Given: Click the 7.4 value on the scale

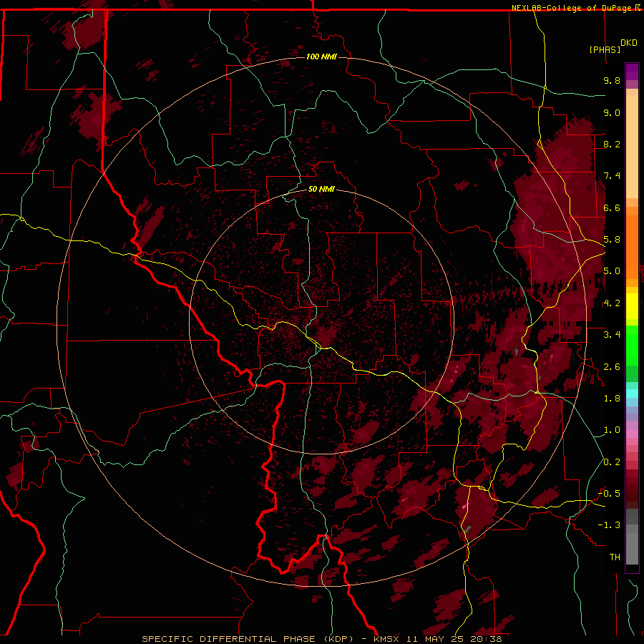Looking at the screenshot, I should pyautogui.click(x=612, y=176).
